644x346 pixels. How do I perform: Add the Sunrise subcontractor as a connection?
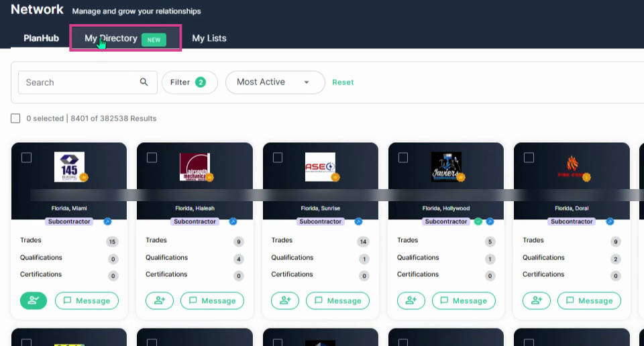tap(285, 300)
